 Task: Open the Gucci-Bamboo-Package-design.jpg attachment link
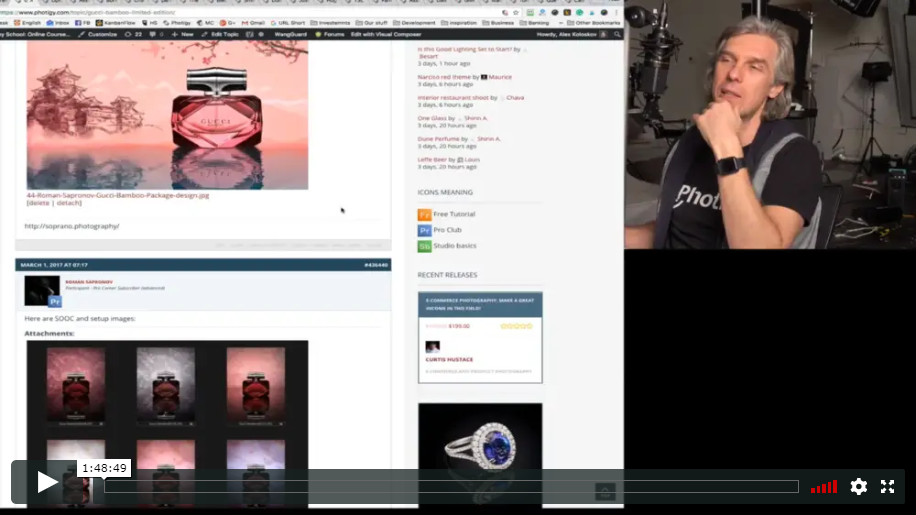tap(117, 195)
